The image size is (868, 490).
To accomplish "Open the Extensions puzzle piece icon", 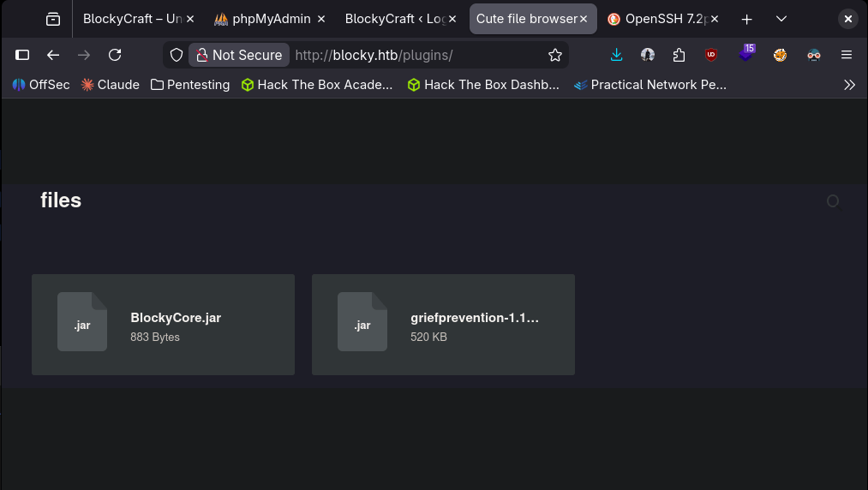I will coord(679,55).
